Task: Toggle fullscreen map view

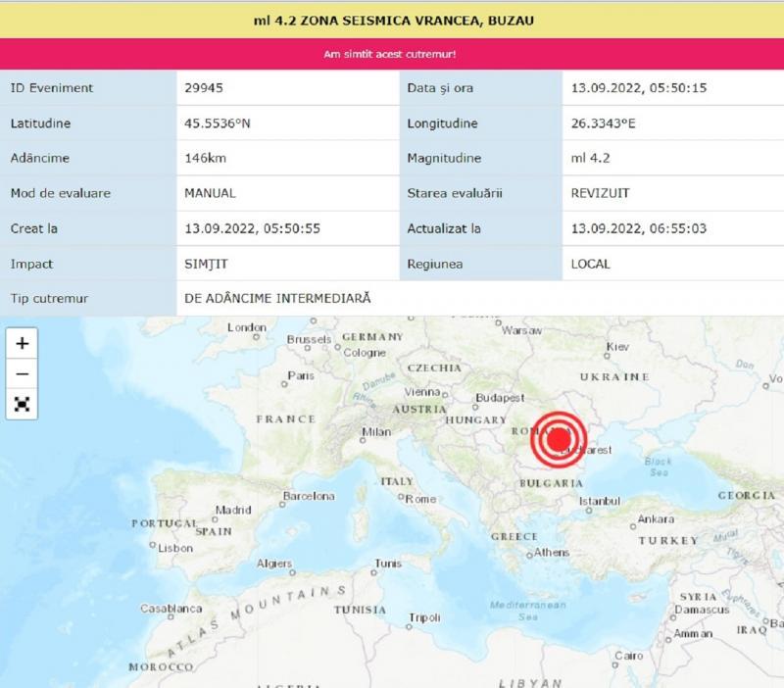Action: (x=22, y=404)
